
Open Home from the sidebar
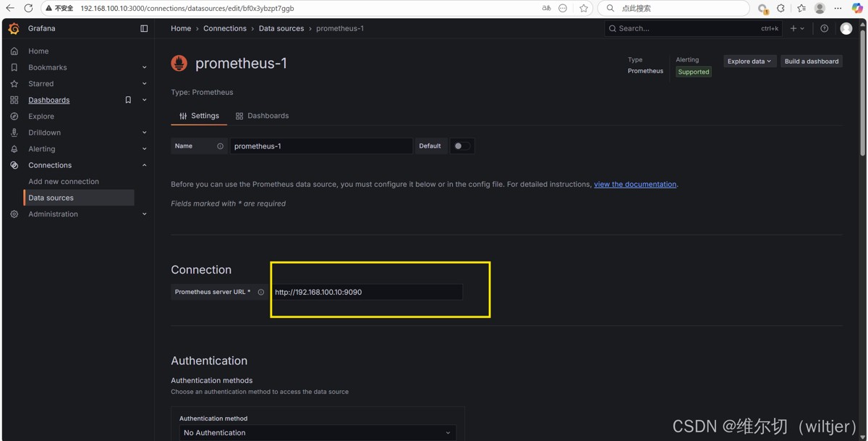(38, 51)
